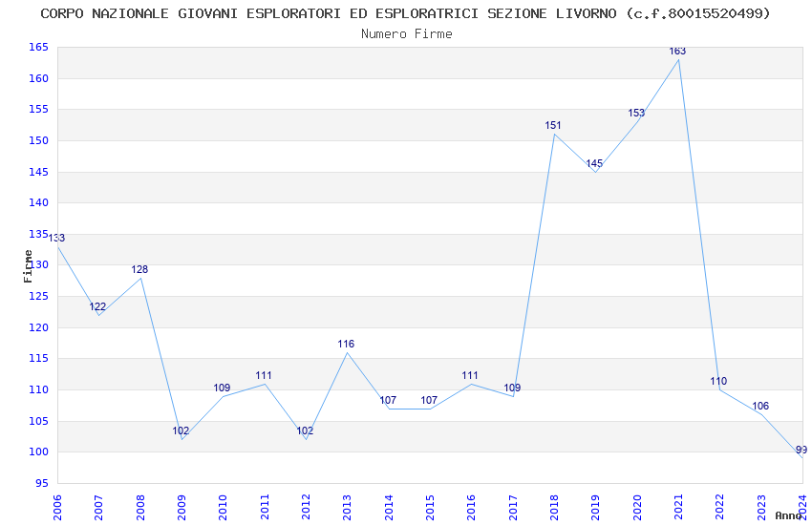This screenshot has width=812, height=525.
Task: Click the 2008 year label on x-axis
Action: (x=139, y=508)
